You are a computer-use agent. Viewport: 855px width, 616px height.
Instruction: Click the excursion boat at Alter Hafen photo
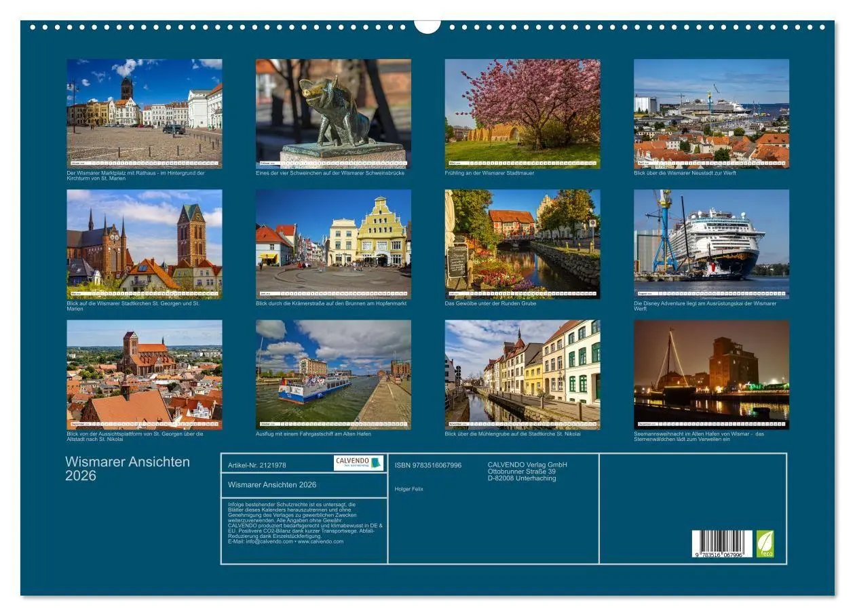click(333, 374)
